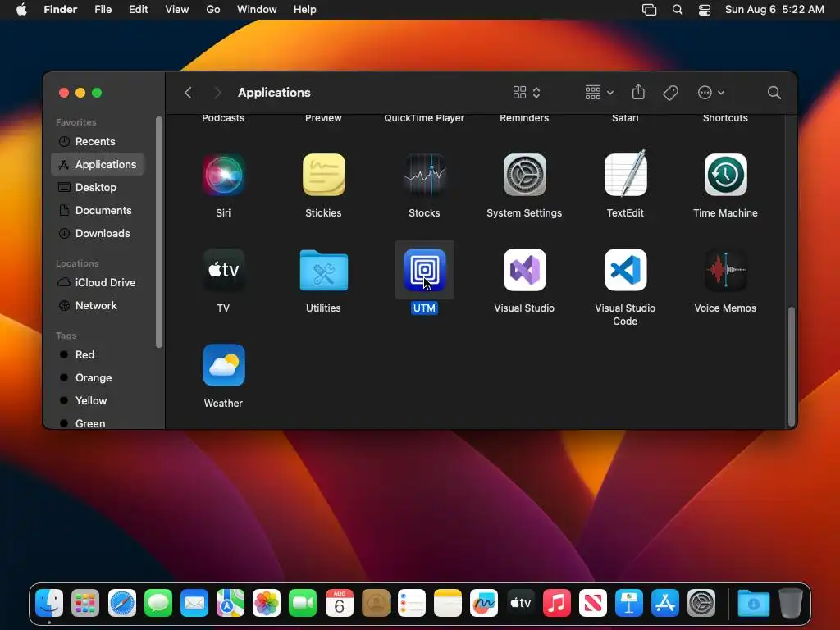Open Control Center in menu bar
840x630 pixels.
coord(705,10)
